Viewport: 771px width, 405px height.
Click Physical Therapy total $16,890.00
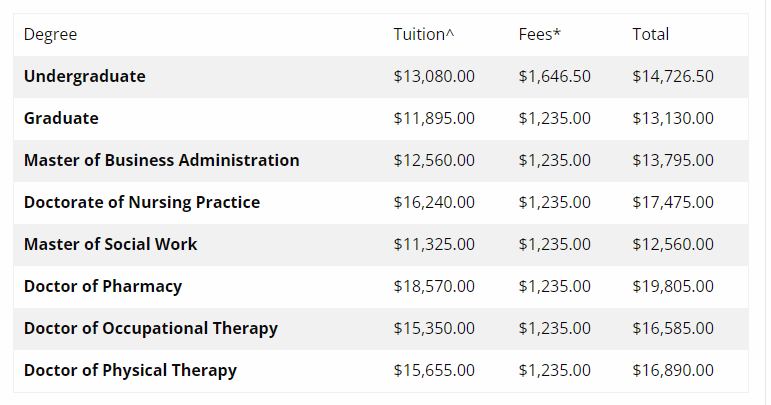pyautogui.click(x=673, y=371)
